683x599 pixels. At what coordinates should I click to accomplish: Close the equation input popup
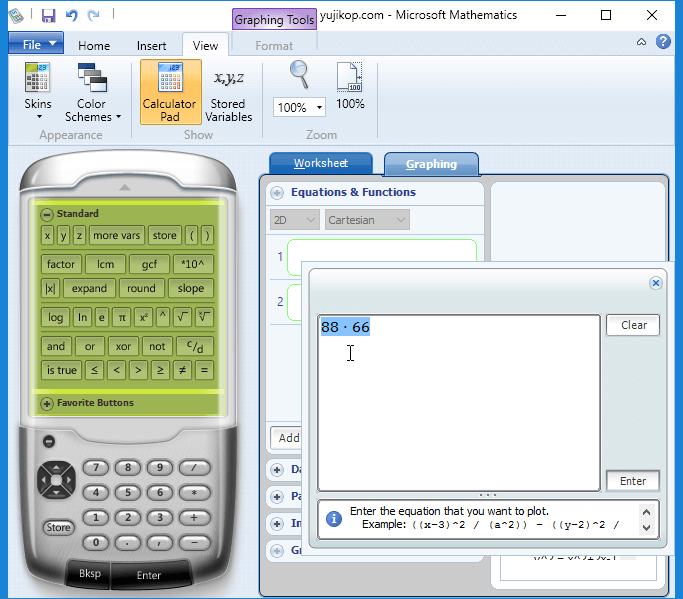[656, 283]
